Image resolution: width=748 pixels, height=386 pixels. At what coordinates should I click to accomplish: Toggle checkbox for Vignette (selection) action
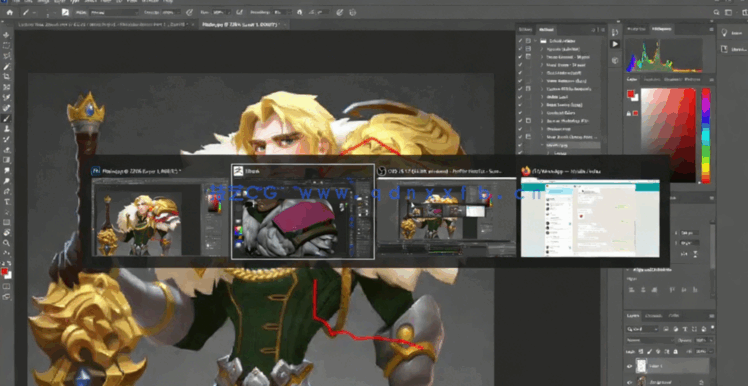coord(520,49)
